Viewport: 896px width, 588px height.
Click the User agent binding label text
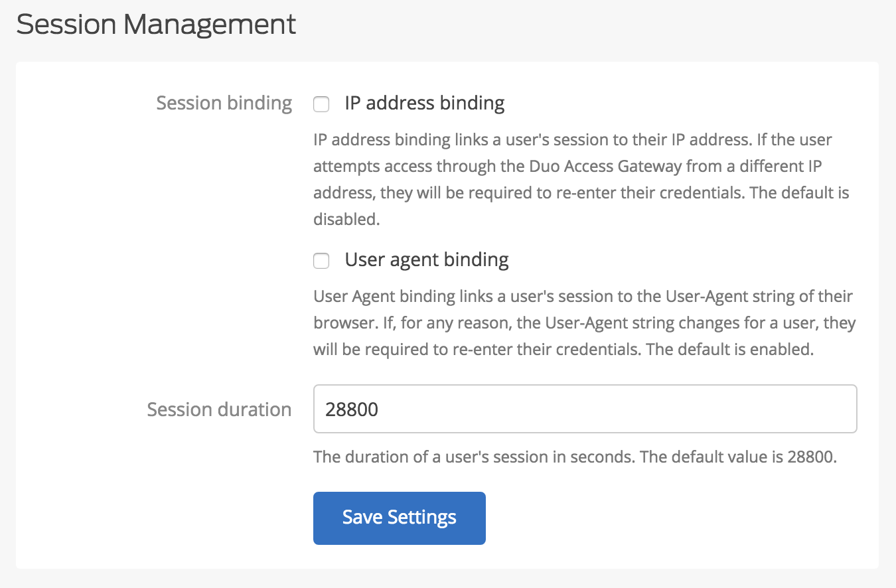click(x=426, y=260)
